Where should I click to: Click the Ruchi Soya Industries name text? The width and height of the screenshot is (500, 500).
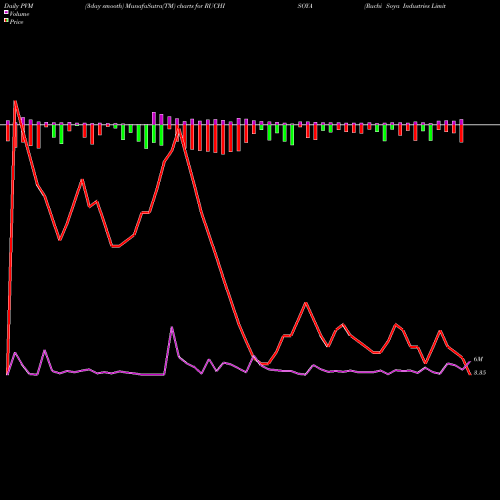(x=405, y=6)
